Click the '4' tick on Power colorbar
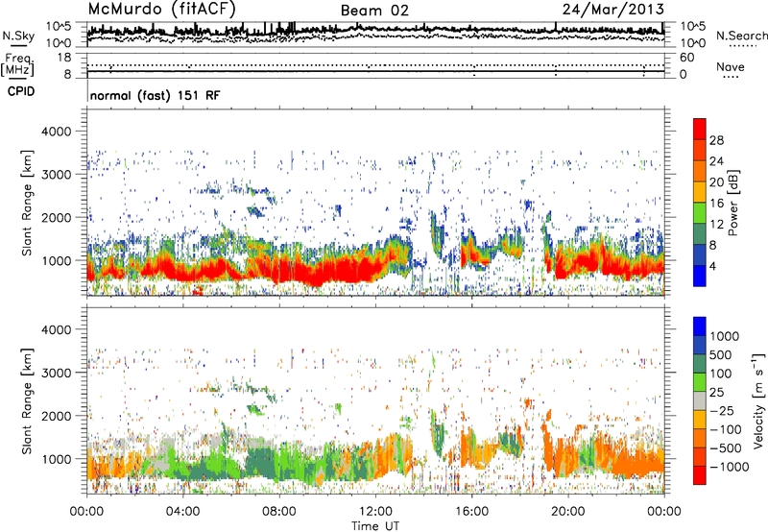 tap(712, 266)
